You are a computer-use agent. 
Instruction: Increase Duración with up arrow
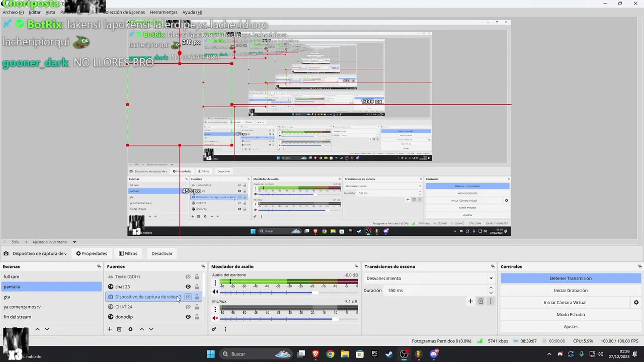[x=491, y=288]
